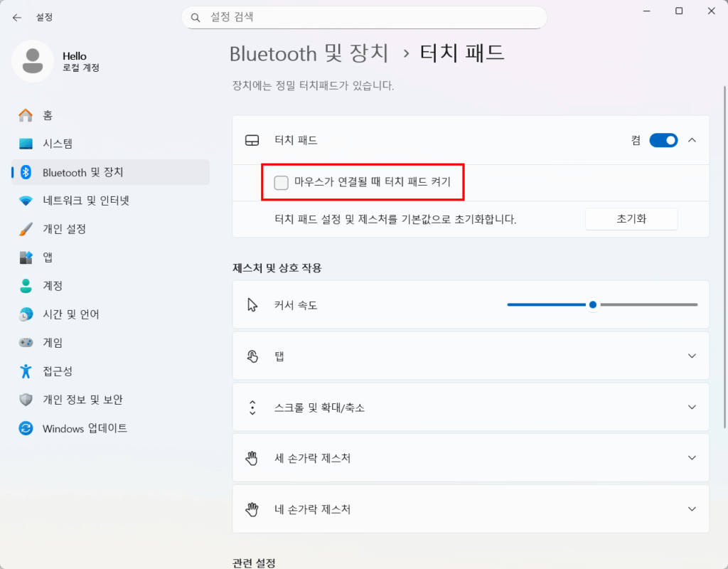Image resolution: width=728 pixels, height=569 pixels.
Task: Open the Accounts (계정) settings page
Action: pyautogui.click(x=53, y=286)
